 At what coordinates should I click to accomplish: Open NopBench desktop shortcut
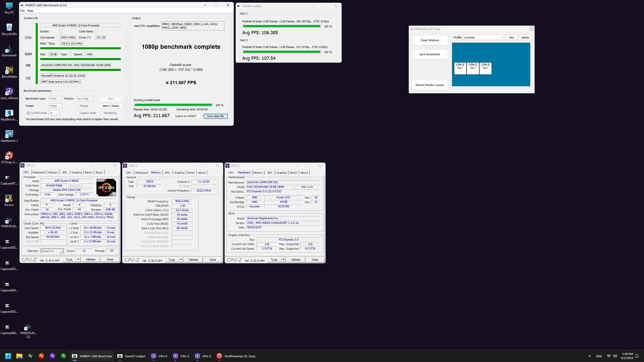tap(9, 115)
